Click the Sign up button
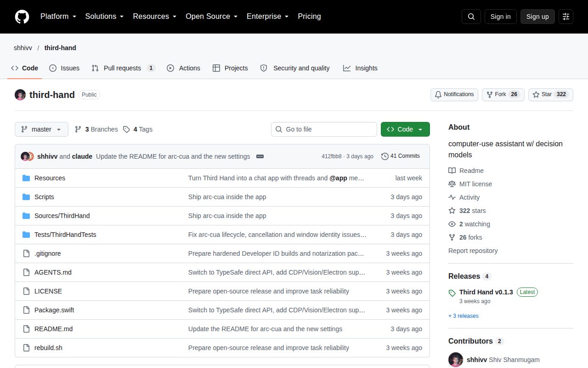This screenshot has width=588, height=368. tap(537, 17)
